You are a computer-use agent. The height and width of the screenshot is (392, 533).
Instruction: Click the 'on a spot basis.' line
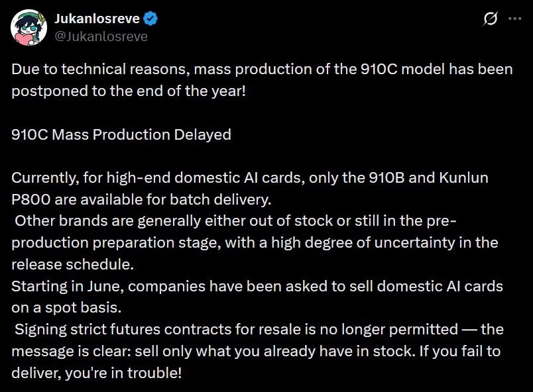coord(66,308)
